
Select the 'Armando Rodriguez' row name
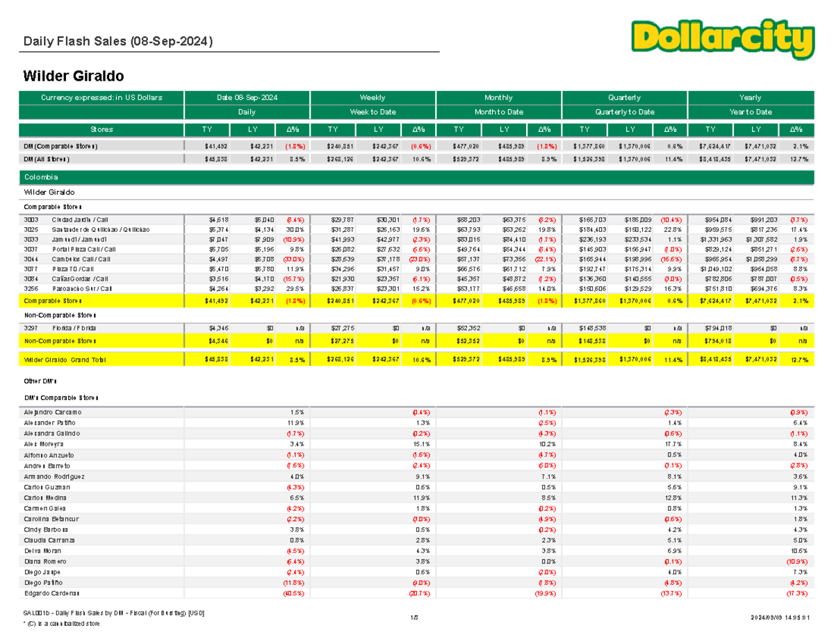[x=55, y=477]
